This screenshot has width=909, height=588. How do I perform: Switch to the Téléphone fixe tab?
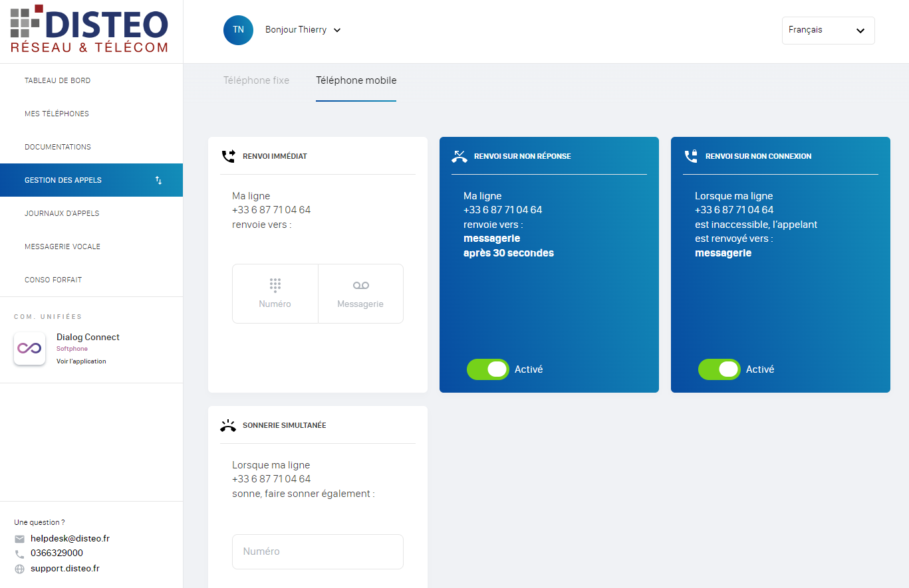point(256,80)
